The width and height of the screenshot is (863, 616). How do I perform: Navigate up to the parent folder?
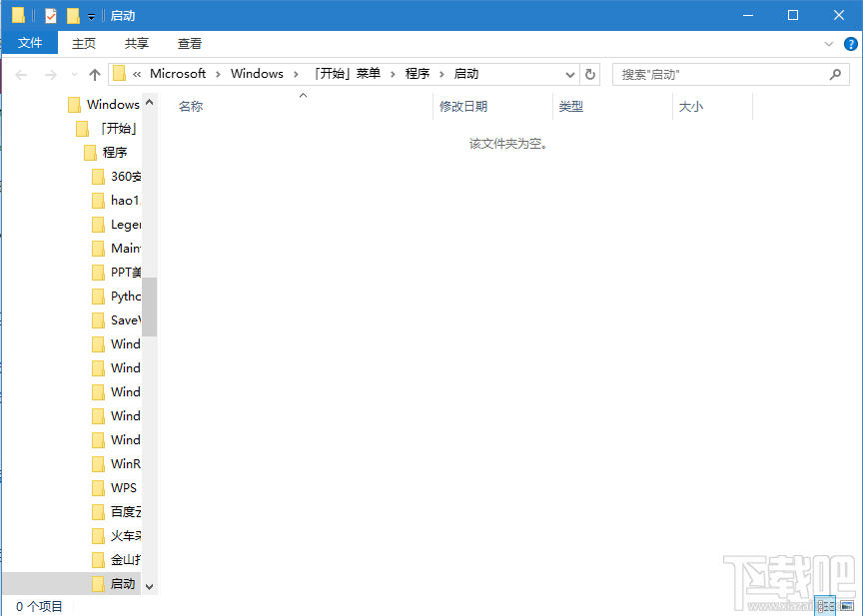point(95,74)
